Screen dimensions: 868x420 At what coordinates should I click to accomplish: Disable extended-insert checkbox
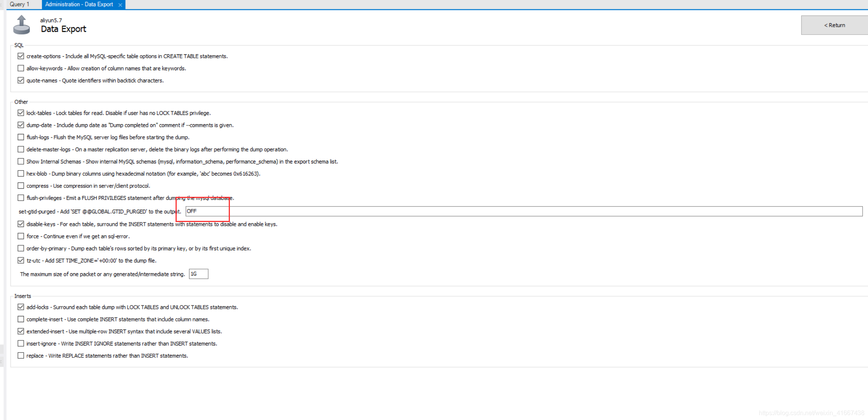[21, 331]
